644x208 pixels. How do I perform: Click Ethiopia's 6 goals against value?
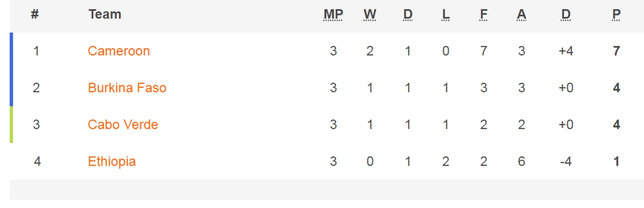coord(521,162)
